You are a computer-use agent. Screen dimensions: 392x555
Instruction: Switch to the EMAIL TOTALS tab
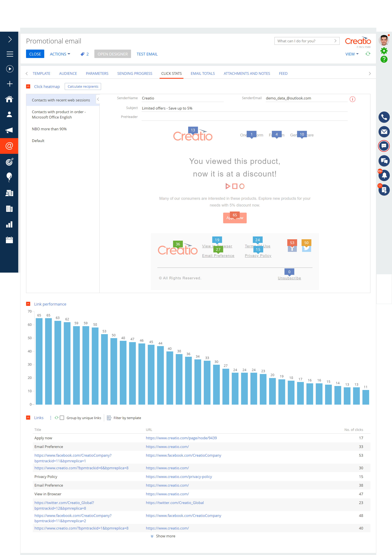pos(203,74)
